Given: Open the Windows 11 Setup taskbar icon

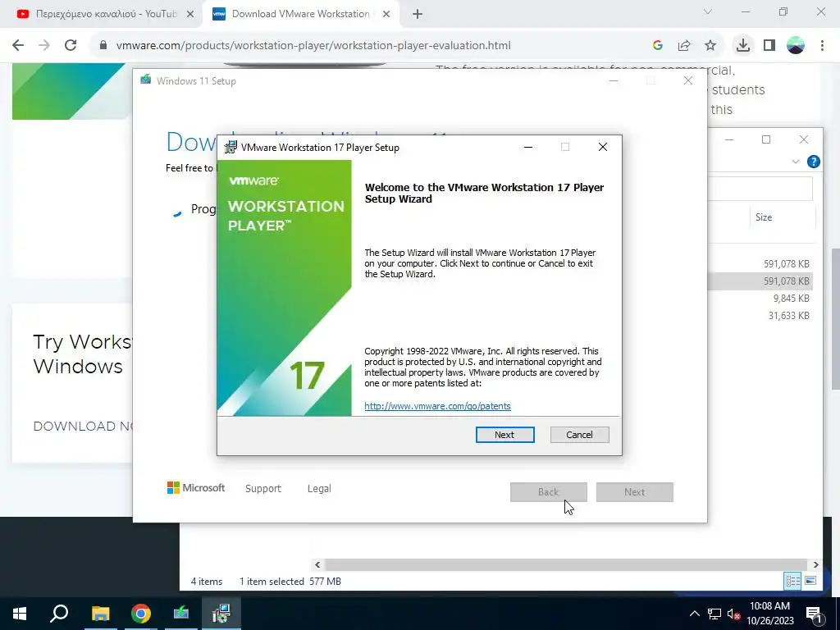Looking at the screenshot, I should (x=180, y=614).
